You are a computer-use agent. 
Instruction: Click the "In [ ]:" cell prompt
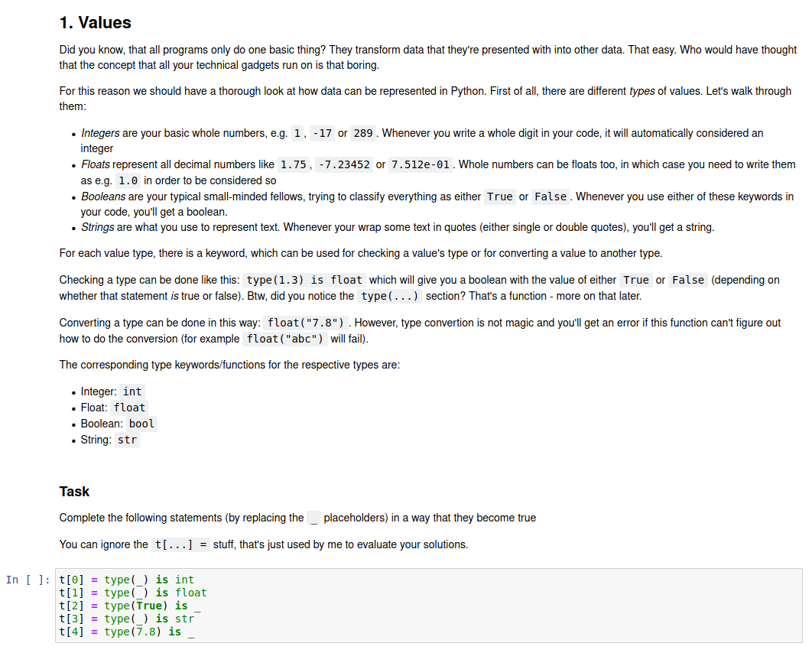pos(29,580)
